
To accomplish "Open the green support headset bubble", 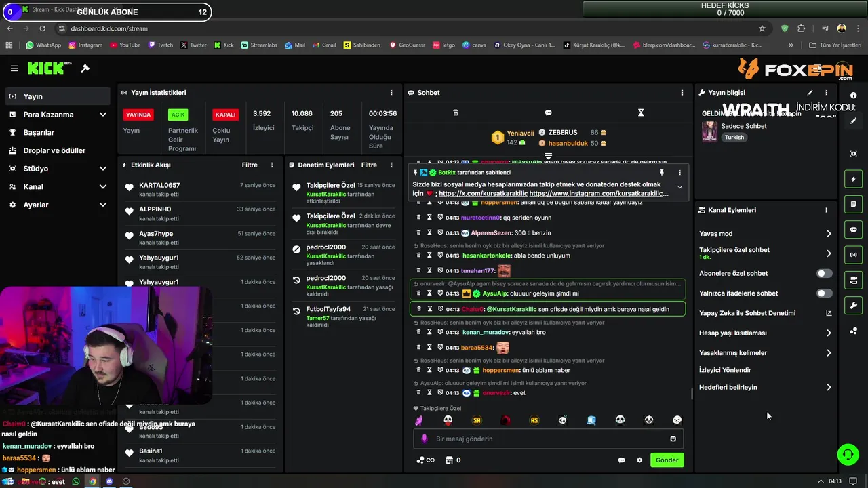I will (x=848, y=454).
